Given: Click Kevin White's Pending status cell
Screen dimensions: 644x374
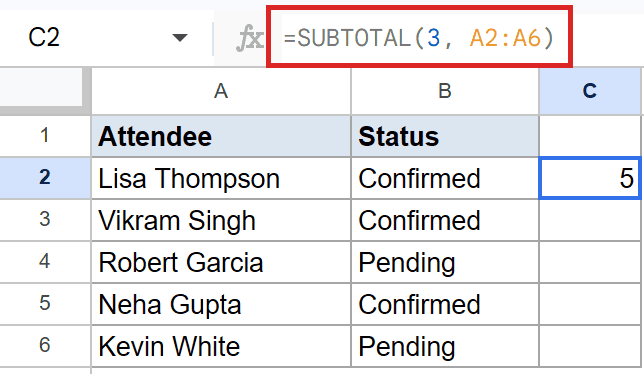Looking at the screenshot, I should click(445, 346).
